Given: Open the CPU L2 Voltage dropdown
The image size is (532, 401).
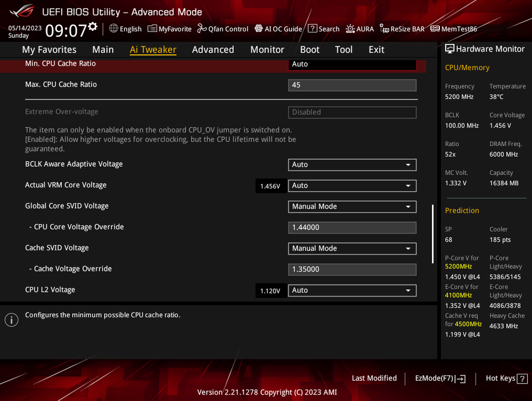Looking at the screenshot, I should click(351, 290).
